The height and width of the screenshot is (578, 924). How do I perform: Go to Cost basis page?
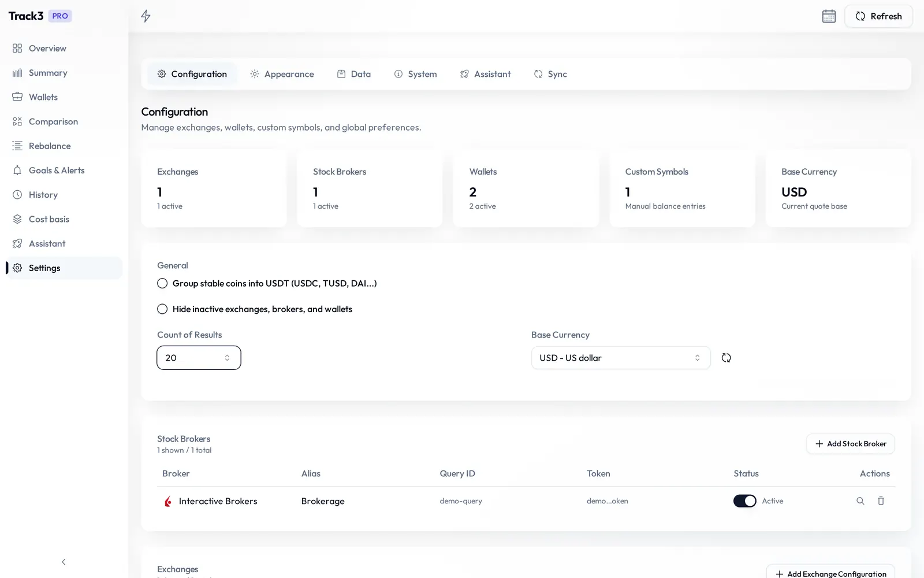point(64,219)
